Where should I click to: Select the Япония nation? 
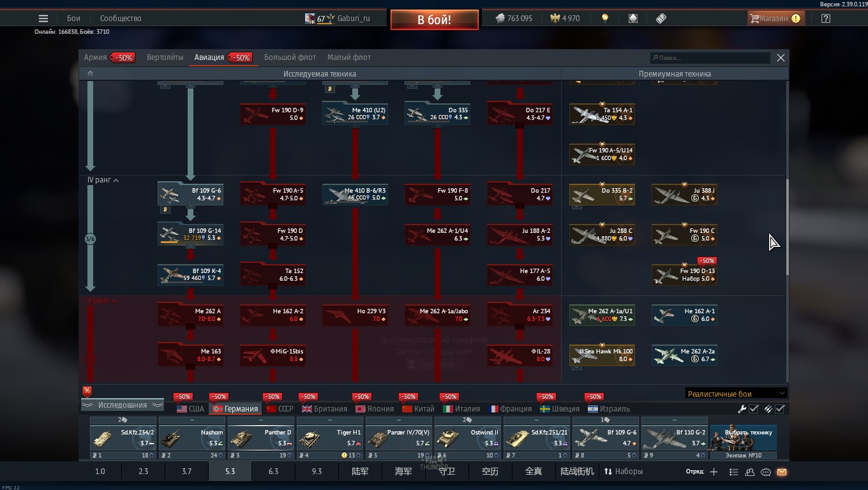[375, 409]
